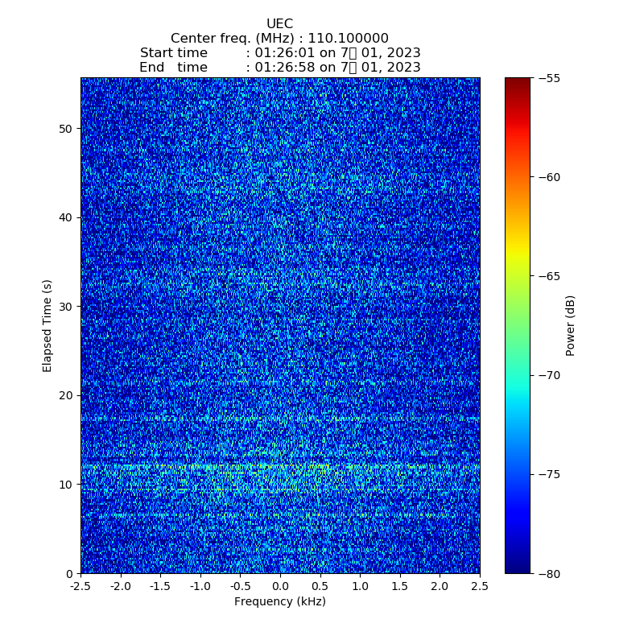The image size is (644, 644).
Task: Click the UEC plot title
Action: [x=279, y=24]
